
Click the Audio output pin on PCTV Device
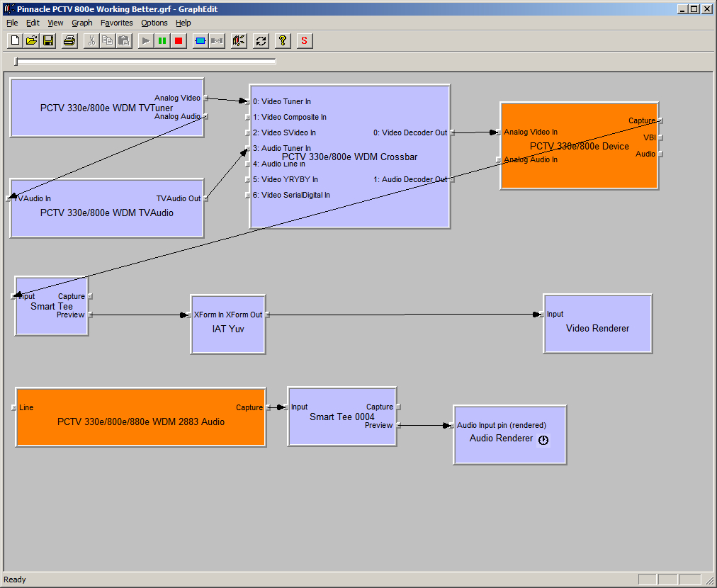660,154
